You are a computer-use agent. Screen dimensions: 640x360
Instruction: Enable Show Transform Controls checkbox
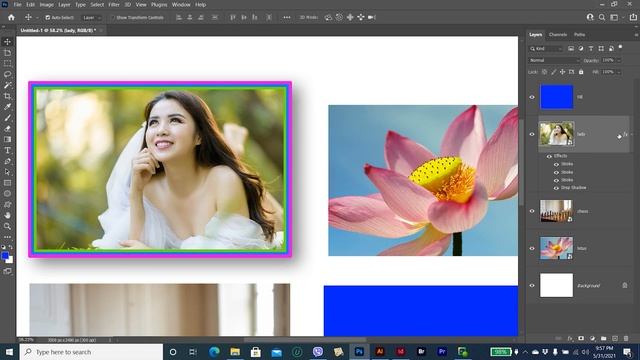[x=113, y=18]
